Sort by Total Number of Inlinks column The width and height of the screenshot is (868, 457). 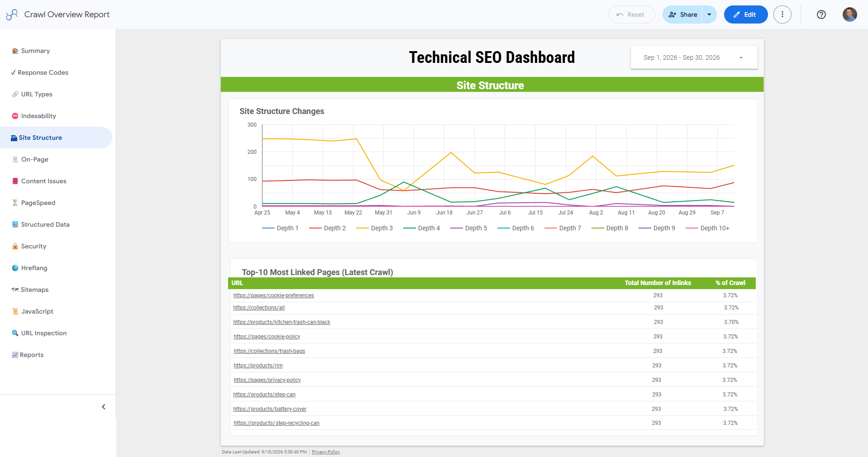click(658, 283)
